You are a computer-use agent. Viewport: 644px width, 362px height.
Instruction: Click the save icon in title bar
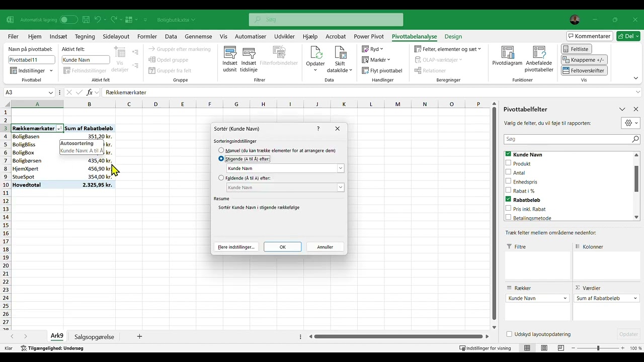86,20
